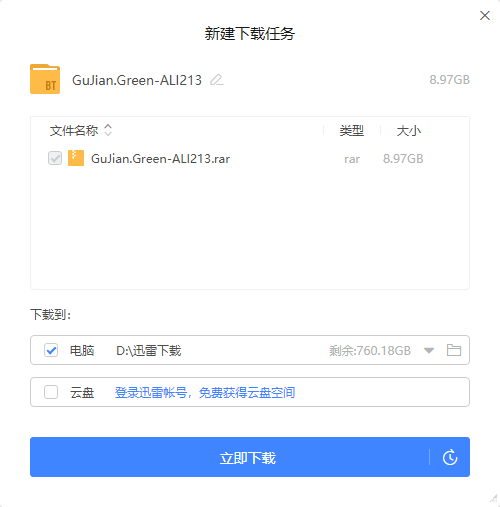The image size is (500, 507).
Task: Expand the download path dropdown arrow
Action: [x=429, y=350]
